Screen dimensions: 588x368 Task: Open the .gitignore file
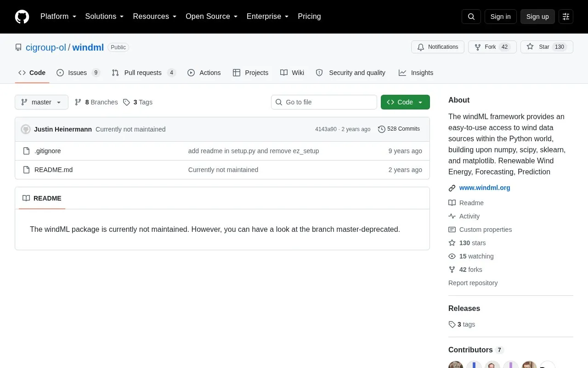[x=48, y=151]
